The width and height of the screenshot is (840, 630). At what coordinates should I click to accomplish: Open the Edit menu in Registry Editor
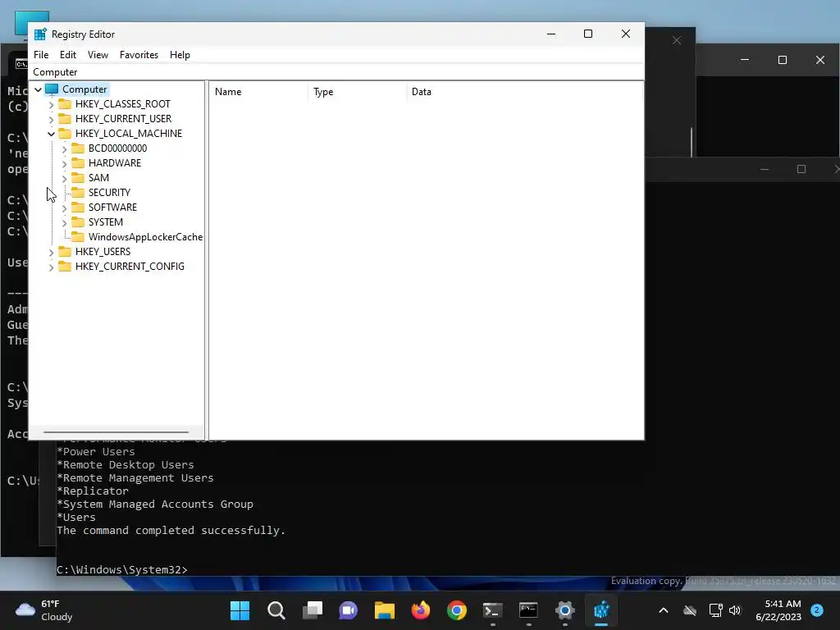coord(67,55)
